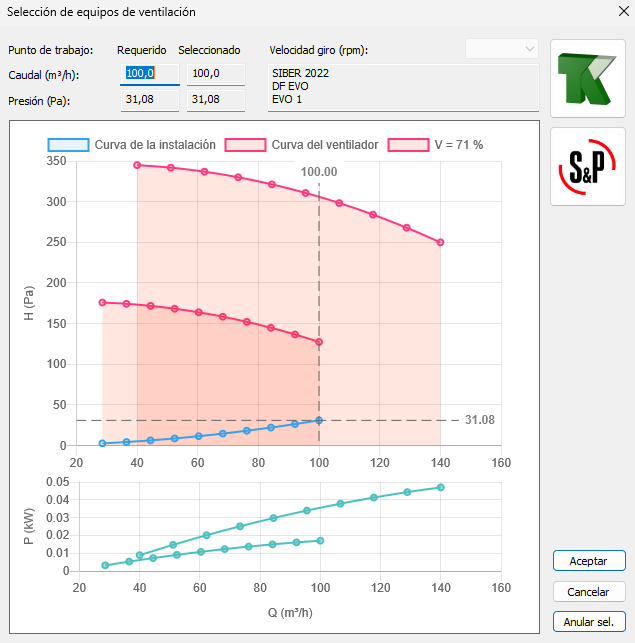The image size is (635, 643).
Task: Click the selected Caudal value field
Action: (214, 73)
